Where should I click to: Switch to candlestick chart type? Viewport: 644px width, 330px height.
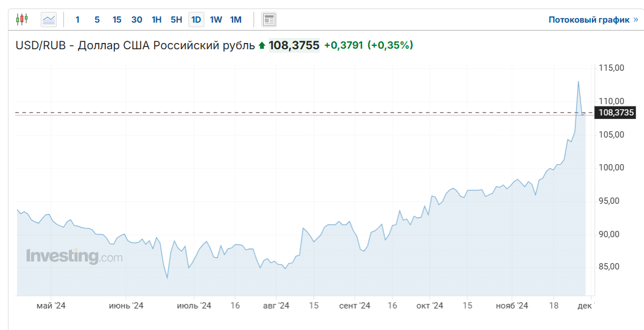click(22, 20)
